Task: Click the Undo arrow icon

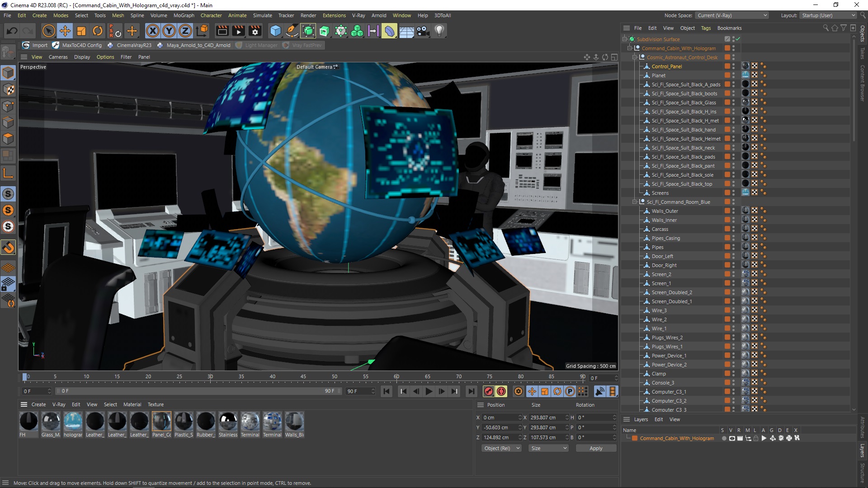Action: pyautogui.click(x=12, y=31)
